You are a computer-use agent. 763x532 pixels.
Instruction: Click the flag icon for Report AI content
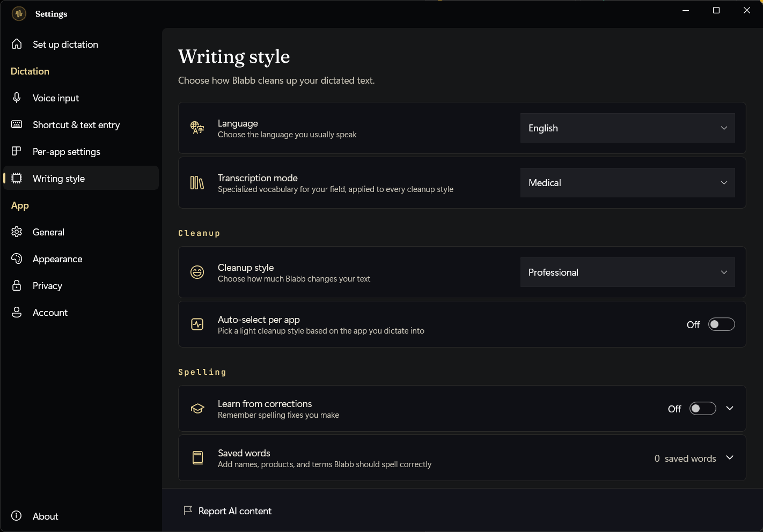tap(188, 511)
